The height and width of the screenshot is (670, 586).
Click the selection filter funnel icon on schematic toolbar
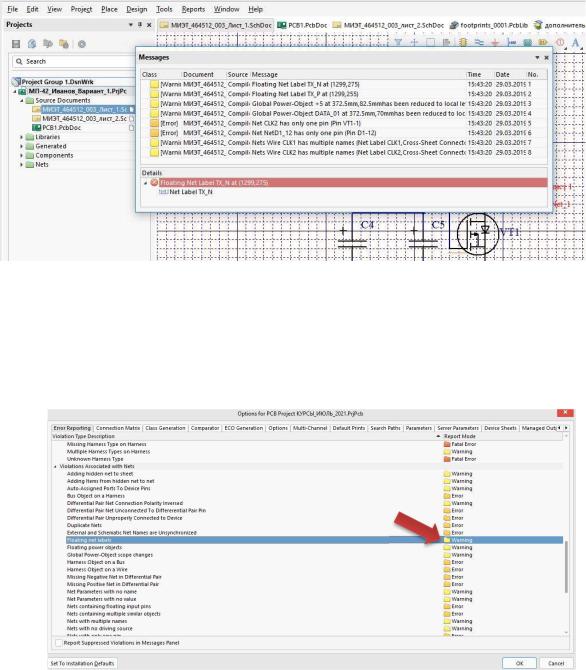(x=398, y=42)
